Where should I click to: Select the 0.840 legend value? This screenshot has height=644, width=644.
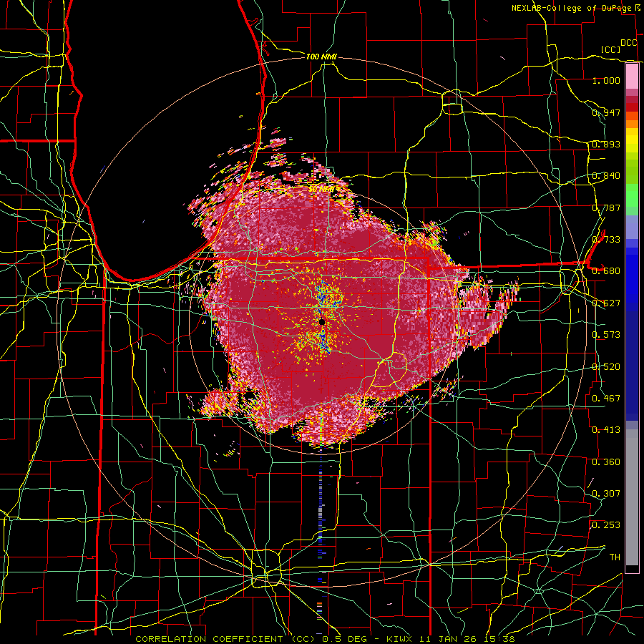tap(606, 175)
